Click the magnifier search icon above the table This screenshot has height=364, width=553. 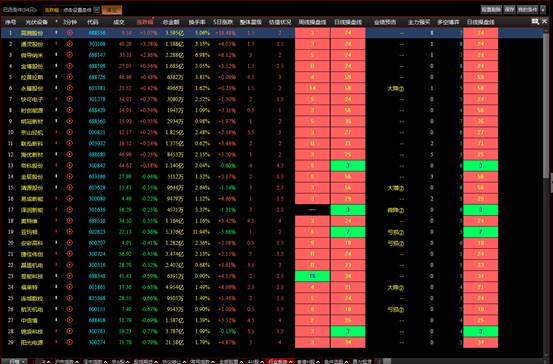point(535,22)
